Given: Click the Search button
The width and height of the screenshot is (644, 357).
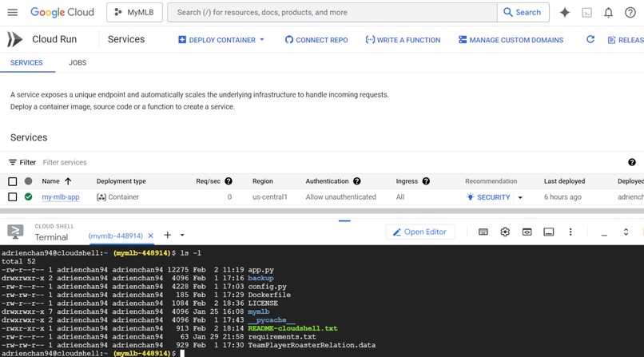Looking at the screenshot, I should (523, 12).
